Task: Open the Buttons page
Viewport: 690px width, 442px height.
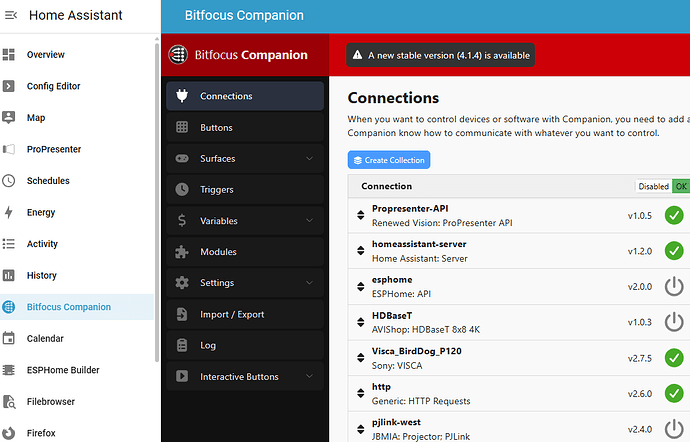Action: tap(245, 127)
